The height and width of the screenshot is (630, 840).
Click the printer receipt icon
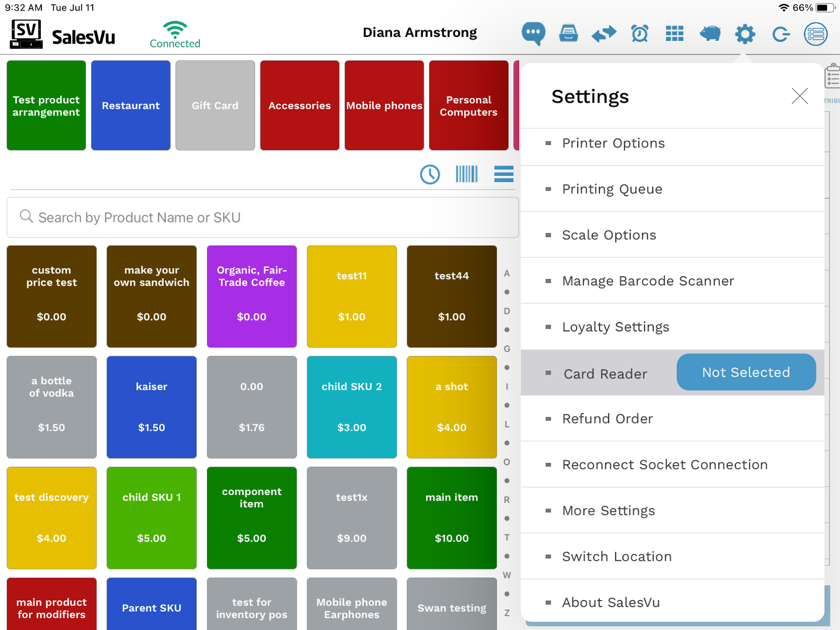[x=568, y=34]
